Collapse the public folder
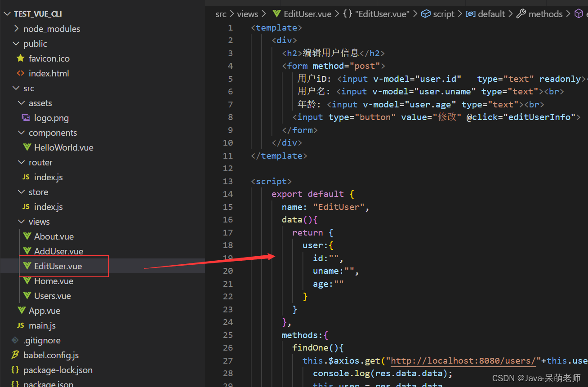588x387 pixels. [17, 44]
